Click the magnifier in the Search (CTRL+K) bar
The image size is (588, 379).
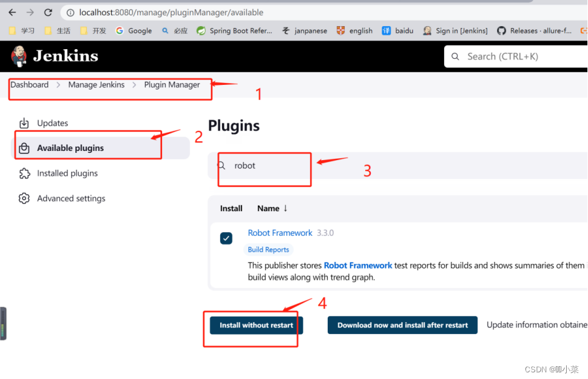point(455,56)
